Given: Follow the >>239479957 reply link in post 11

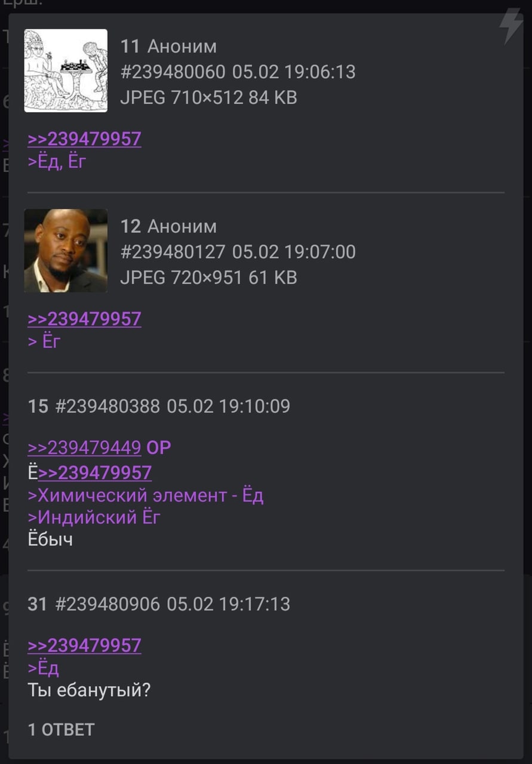Looking at the screenshot, I should tap(84, 139).
